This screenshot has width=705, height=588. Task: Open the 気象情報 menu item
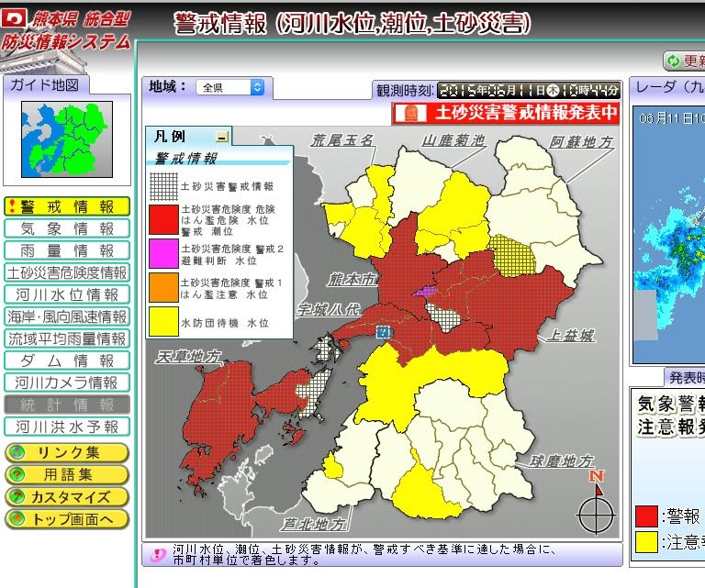coord(67,228)
